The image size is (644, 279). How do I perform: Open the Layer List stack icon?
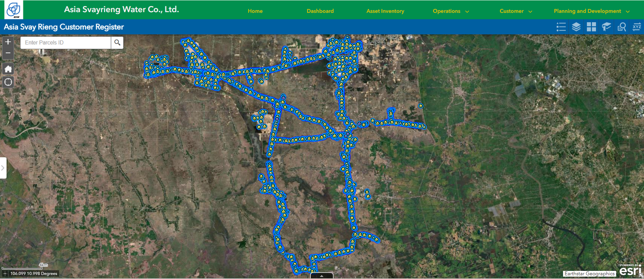(576, 27)
